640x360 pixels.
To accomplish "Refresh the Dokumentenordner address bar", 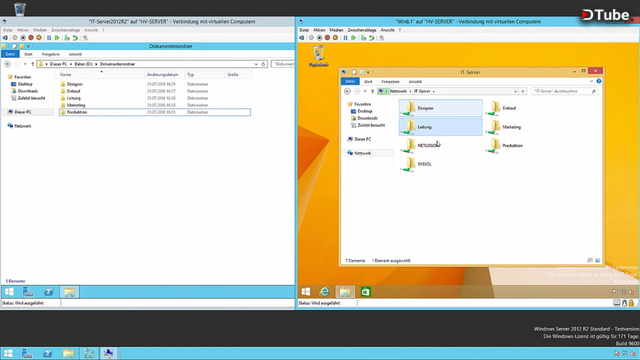I will point(263,64).
